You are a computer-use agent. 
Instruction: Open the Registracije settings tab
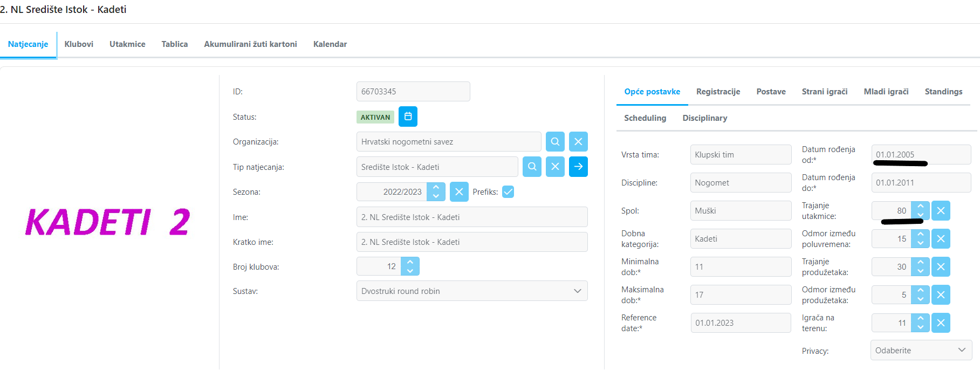pyautogui.click(x=718, y=92)
